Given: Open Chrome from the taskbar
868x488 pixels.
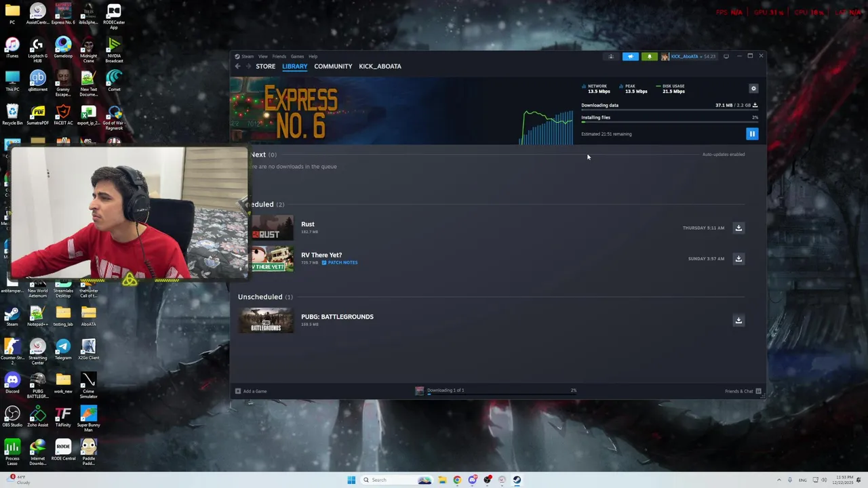Looking at the screenshot, I should coord(457,480).
